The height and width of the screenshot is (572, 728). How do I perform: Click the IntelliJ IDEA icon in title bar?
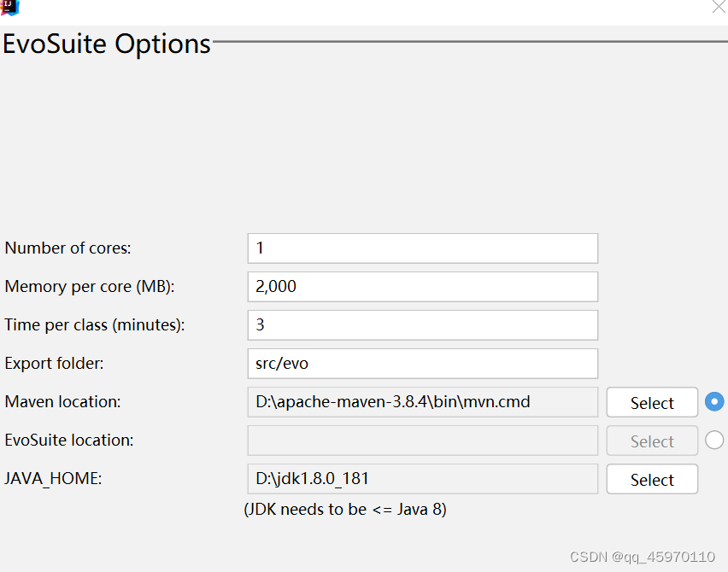tap(9, 8)
